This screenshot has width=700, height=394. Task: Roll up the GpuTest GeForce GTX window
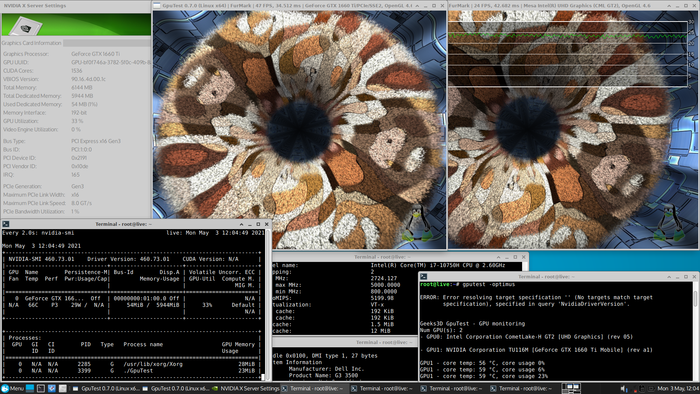(417, 6)
